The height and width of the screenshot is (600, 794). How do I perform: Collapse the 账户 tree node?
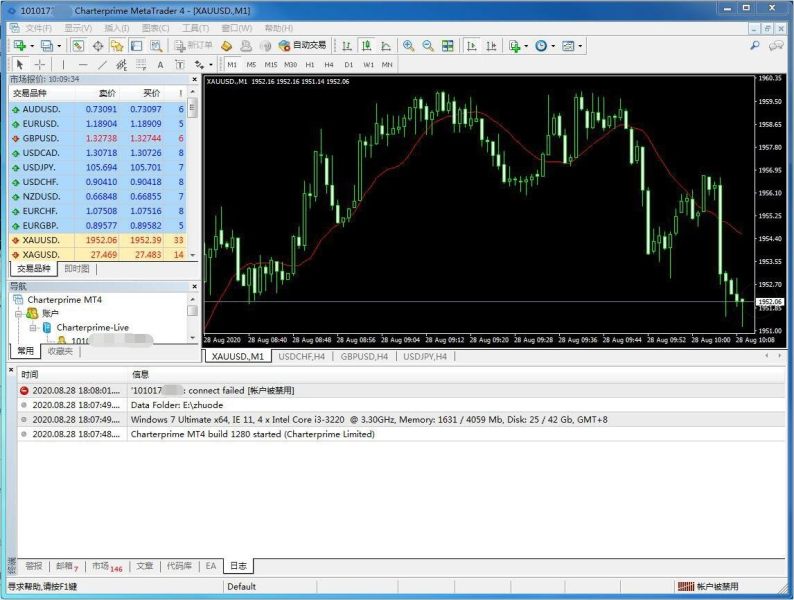pyautogui.click(x=18, y=313)
